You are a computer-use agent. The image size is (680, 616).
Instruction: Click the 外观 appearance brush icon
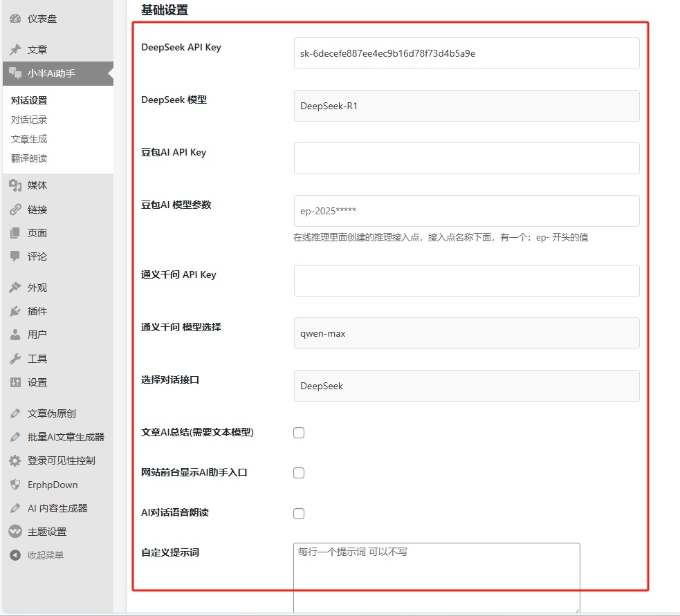15,287
